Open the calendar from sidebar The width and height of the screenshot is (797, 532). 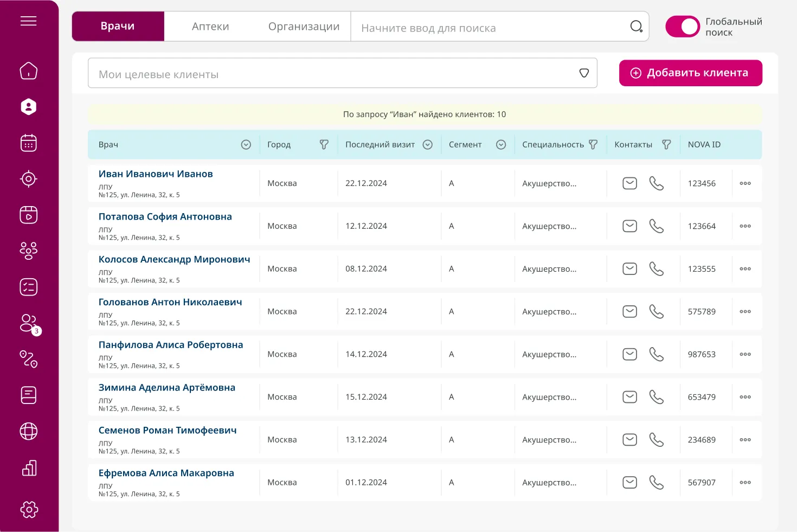28,143
